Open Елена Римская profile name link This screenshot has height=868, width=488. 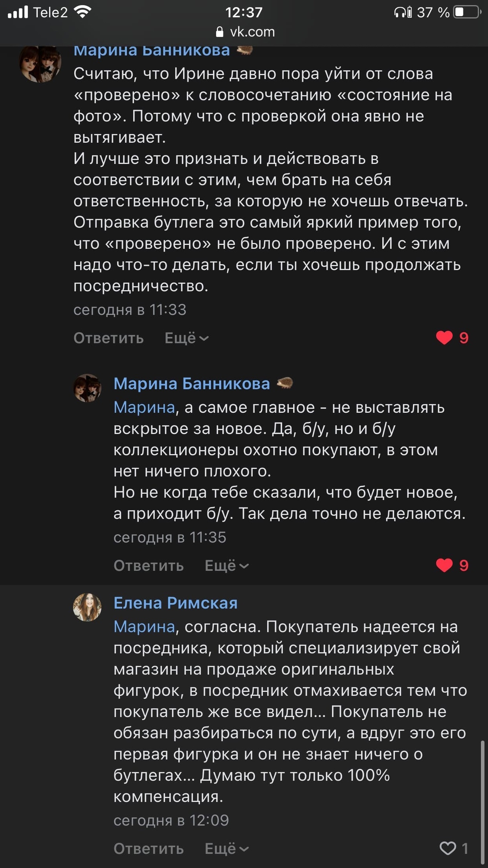[x=175, y=603]
